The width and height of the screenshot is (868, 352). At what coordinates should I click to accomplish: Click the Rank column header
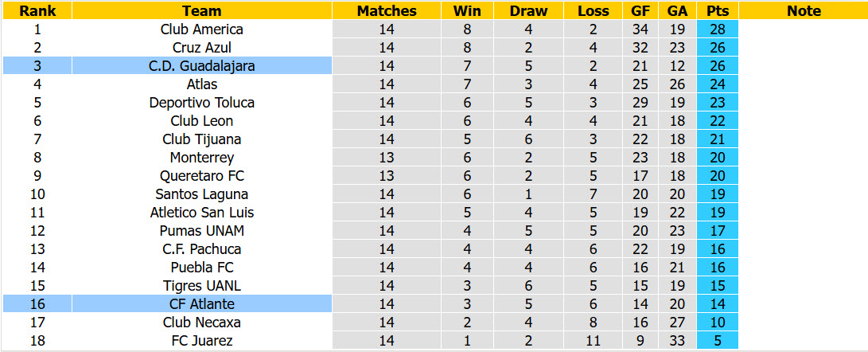[37, 10]
